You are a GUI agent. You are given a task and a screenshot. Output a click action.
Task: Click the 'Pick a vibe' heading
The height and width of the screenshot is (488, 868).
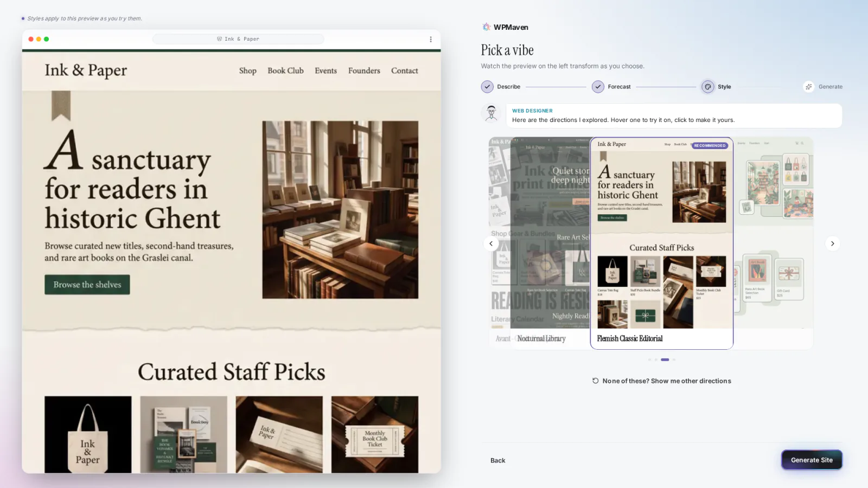click(507, 50)
